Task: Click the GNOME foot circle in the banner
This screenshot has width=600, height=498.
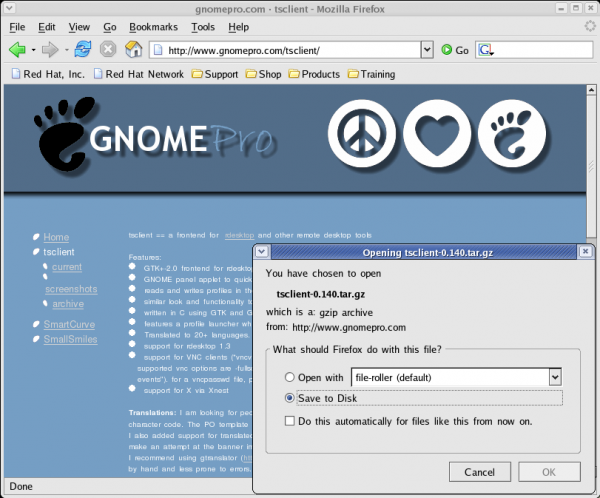Action: coord(512,134)
